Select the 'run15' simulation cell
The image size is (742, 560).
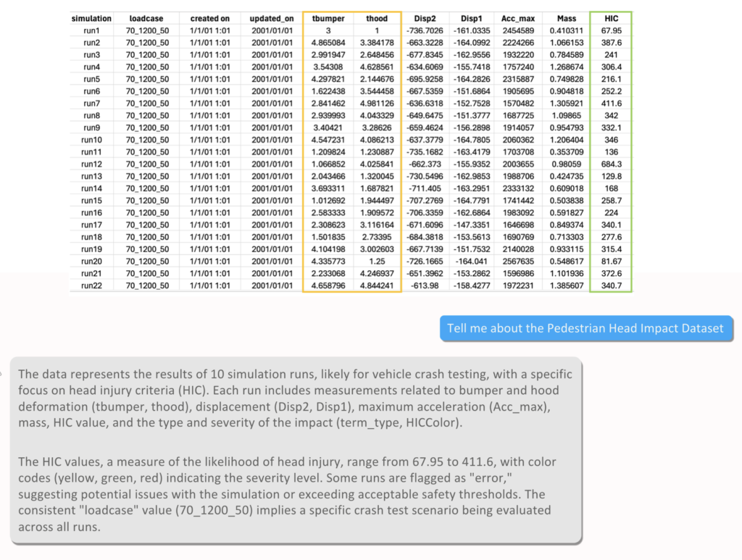91,201
